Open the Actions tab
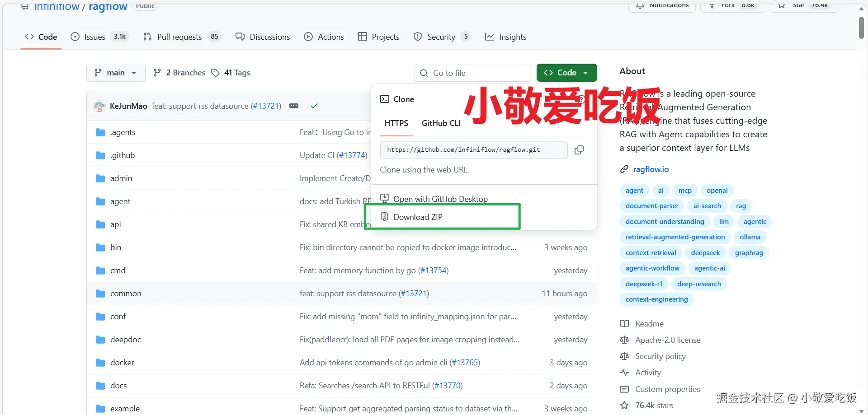The width and height of the screenshot is (868, 415). click(x=324, y=37)
